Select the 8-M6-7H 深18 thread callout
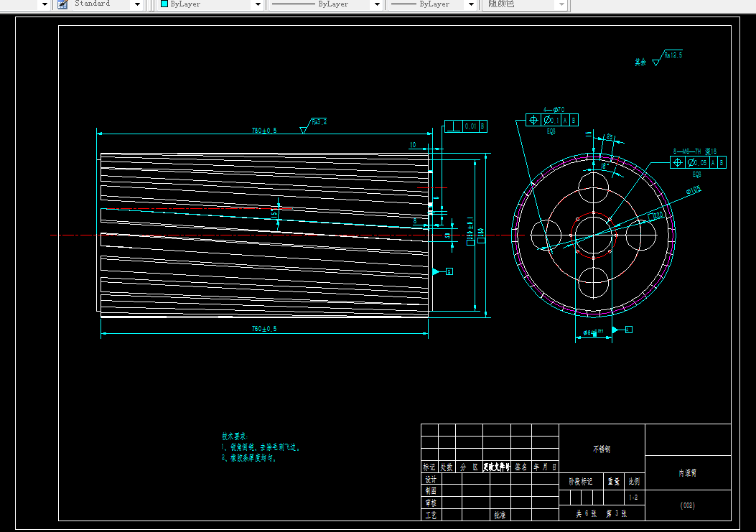This screenshot has height=532, width=756. pos(695,151)
